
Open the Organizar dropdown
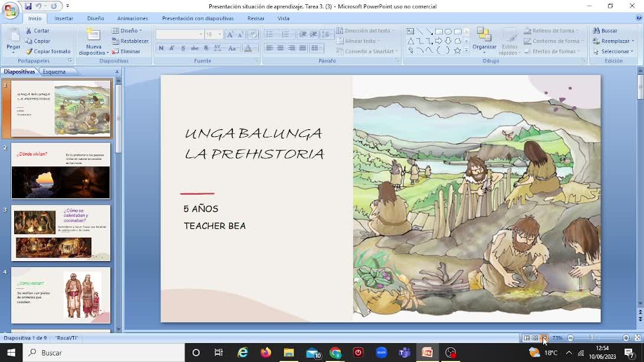point(484,47)
